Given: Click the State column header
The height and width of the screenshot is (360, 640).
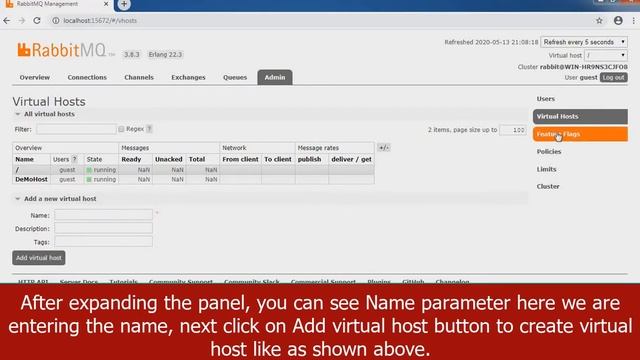Looking at the screenshot, I should [94, 159].
